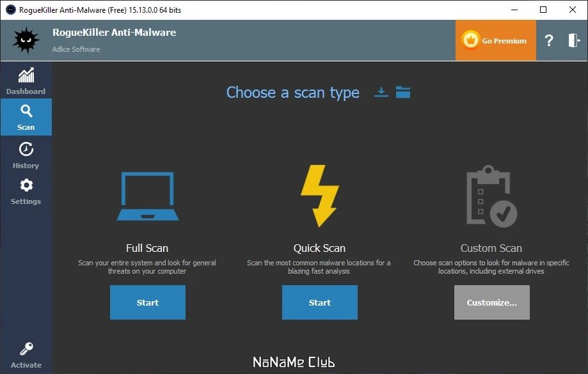The width and height of the screenshot is (588, 374).
Task: Click the RogueKiller spiky logo icon
Action: pyautogui.click(x=26, y=40)
